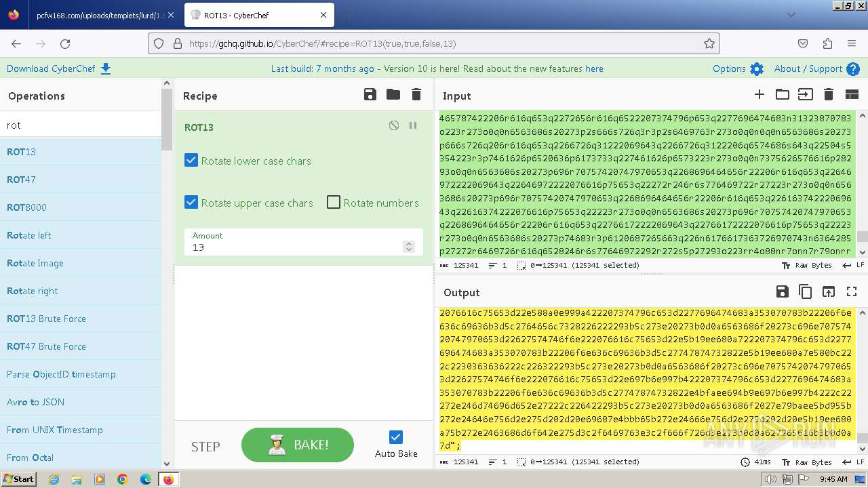Save to Pocket icon

point(803,43)
